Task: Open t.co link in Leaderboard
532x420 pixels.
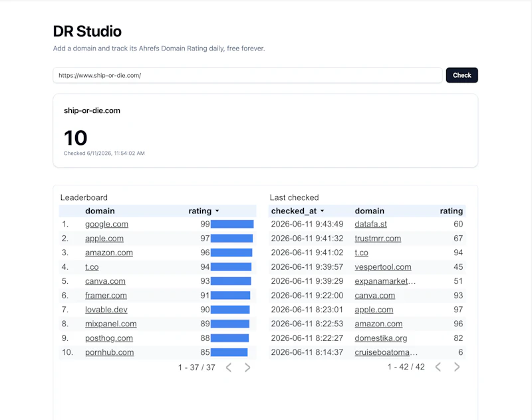Action: point(92,266)
